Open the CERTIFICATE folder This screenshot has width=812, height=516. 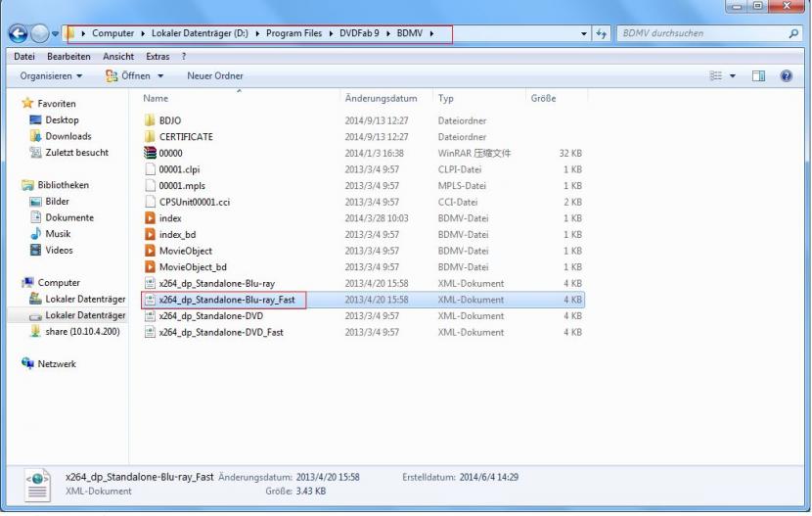pos(185,137)
